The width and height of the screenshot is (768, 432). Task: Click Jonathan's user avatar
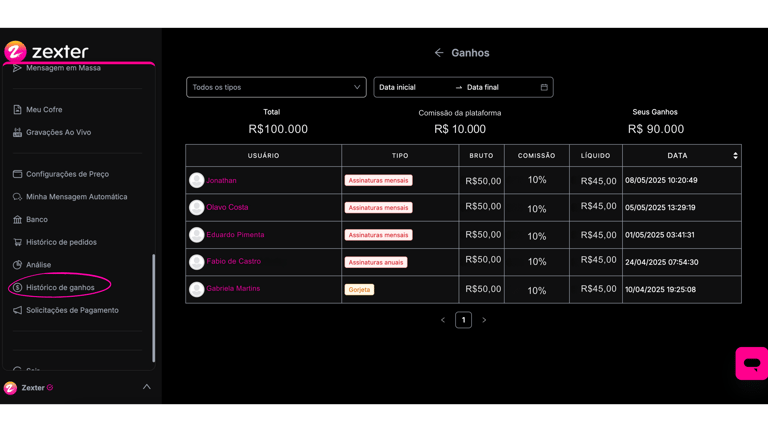coord(197,180)
